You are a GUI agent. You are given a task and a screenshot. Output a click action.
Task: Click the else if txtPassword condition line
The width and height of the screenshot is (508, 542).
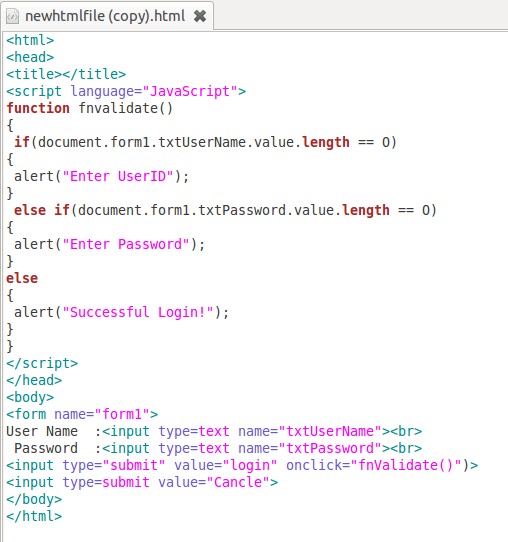(225, 211)
